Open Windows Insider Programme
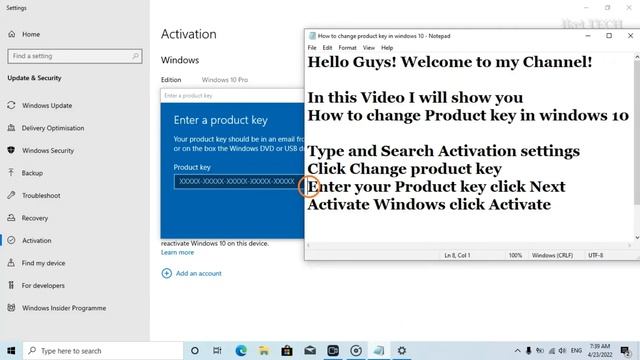Screen dimensions: 640x360 (64, 308)
